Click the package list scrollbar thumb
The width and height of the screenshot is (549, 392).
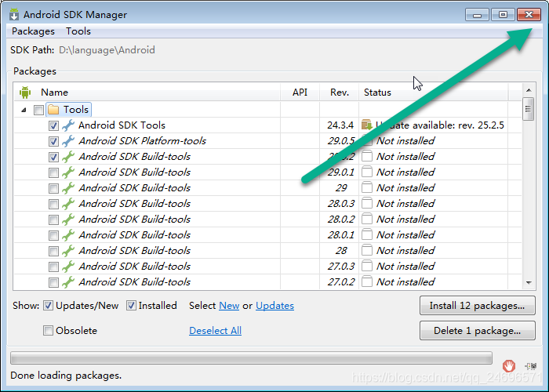[x=529, y=109]
